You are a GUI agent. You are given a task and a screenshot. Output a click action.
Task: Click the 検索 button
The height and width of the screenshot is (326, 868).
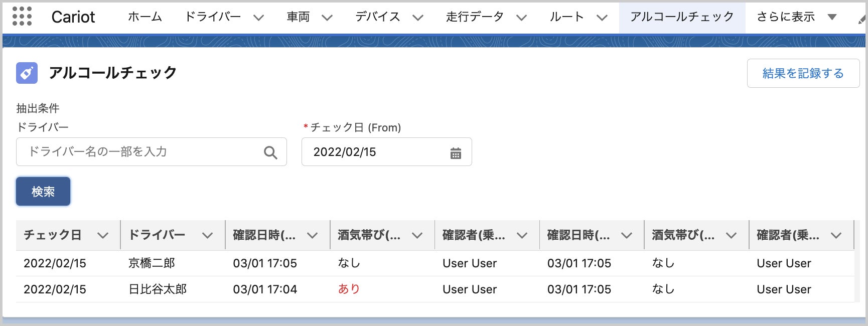43,192
